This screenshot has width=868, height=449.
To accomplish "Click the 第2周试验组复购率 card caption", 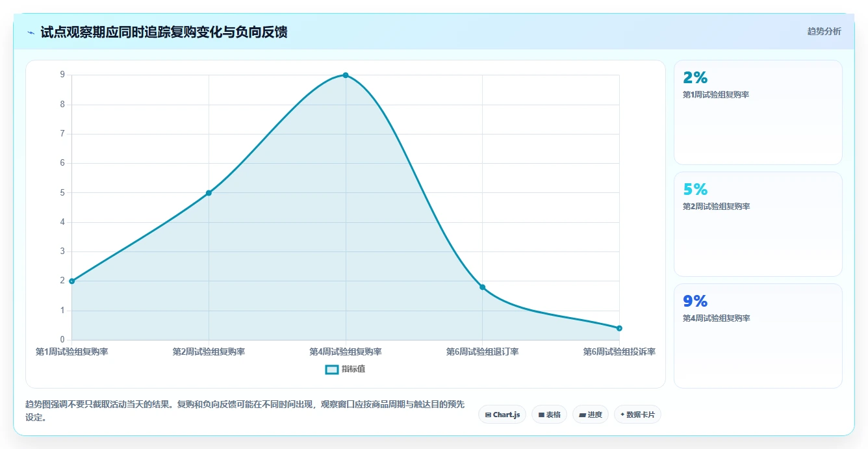I will point(716,207).
